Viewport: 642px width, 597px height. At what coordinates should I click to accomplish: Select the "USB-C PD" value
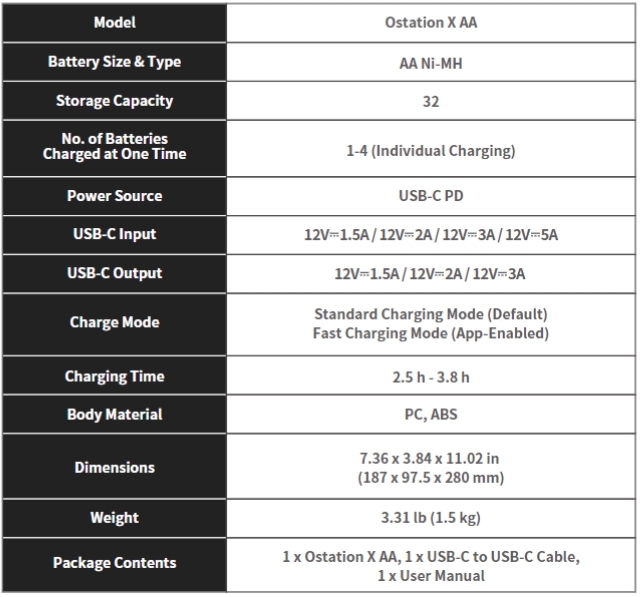pos(431,196)
